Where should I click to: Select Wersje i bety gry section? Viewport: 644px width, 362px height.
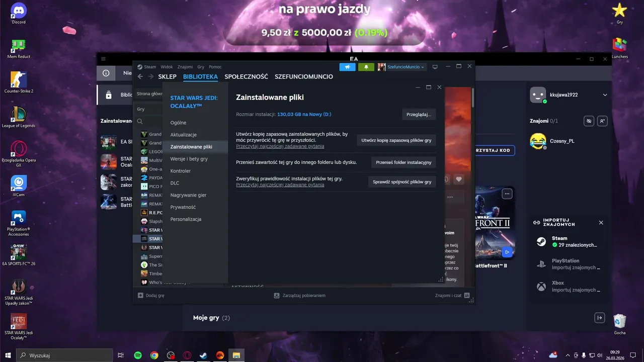195,159
